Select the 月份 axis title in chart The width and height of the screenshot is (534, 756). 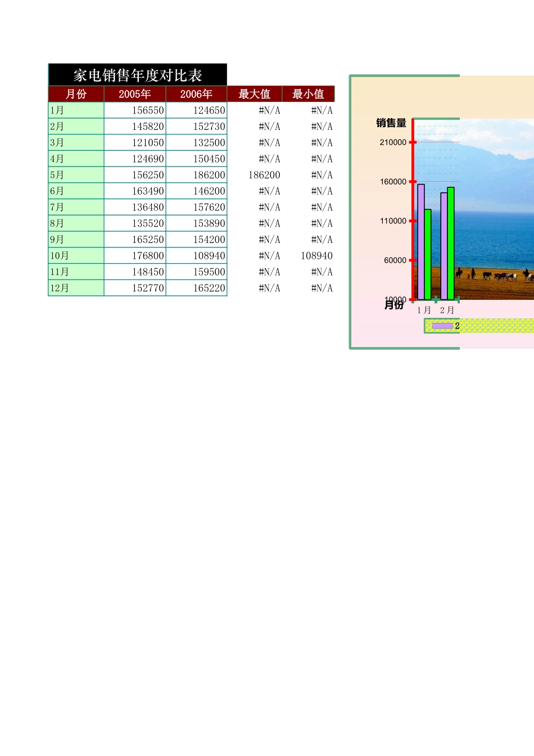393,305
